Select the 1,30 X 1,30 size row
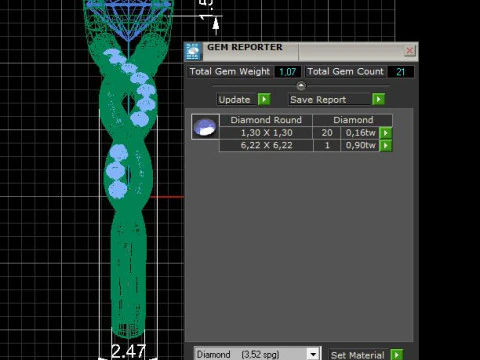The height and width of the screenshot is (360, 480). pyautogui.click(x=266, y=133)
